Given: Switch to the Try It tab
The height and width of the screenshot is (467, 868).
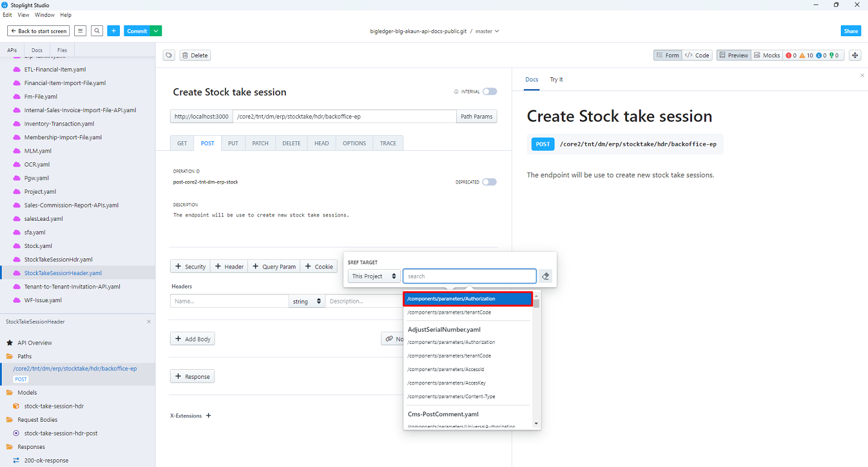Looking at the screenshot, I should pyautogui.click(x=556, y=80).
